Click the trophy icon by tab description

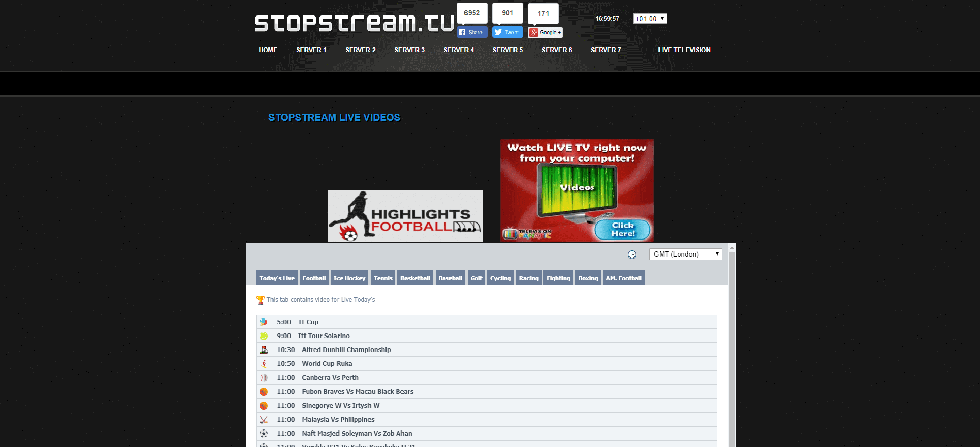click(261, 300)
